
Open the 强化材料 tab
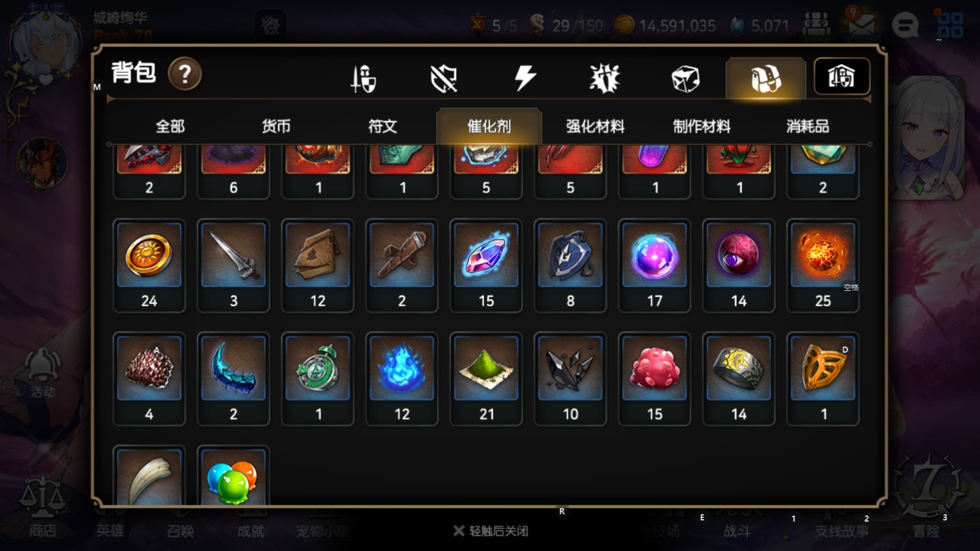click(595, 126)
